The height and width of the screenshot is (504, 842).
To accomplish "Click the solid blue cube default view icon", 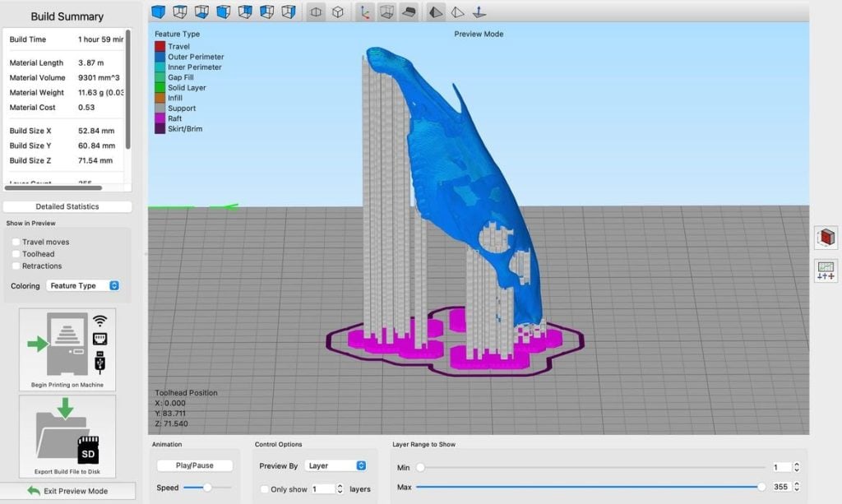I will (158, 12).
